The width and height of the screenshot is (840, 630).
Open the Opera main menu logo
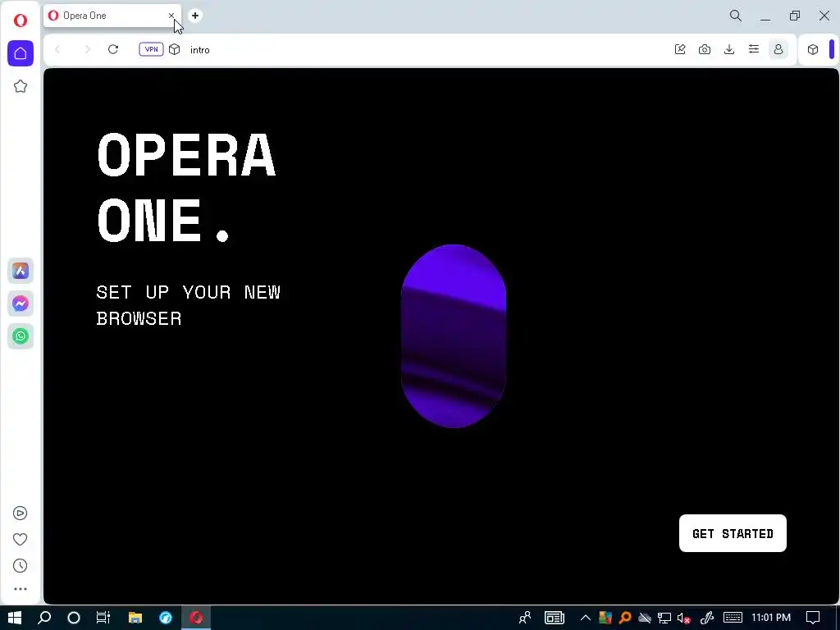click(21, 21)
